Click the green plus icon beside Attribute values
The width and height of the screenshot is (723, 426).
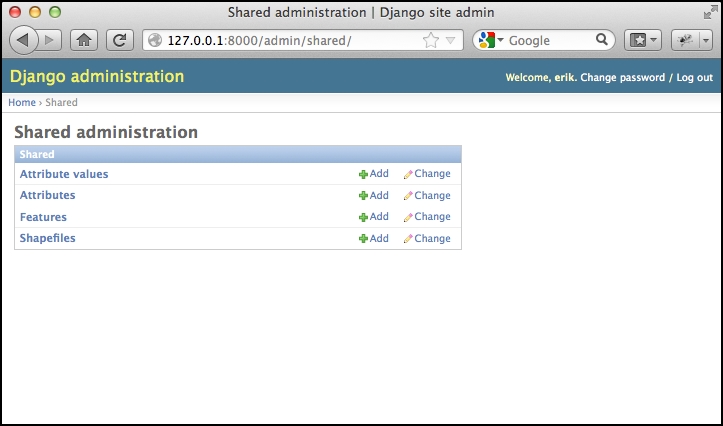pos(363,174)
